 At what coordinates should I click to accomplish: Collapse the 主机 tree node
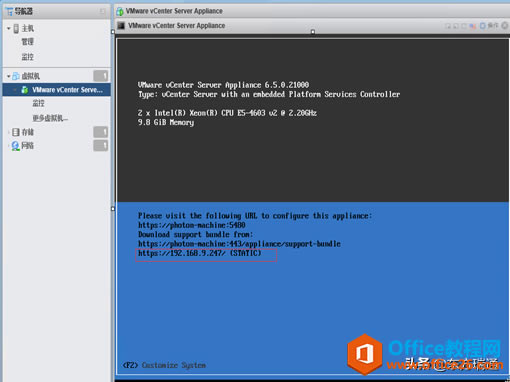[x=9, y=28]
